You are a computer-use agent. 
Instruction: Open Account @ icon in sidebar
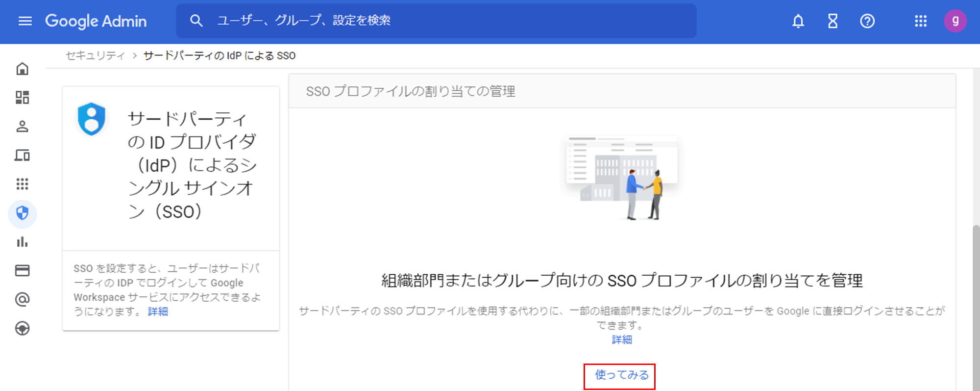(x=23, y=299)
